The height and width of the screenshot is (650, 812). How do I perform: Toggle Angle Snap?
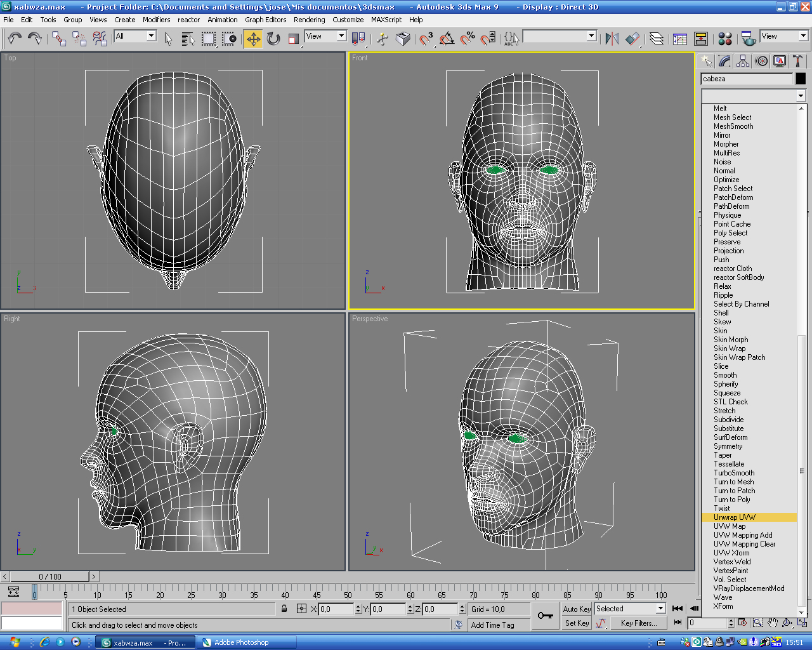click(x=447, y=39)
